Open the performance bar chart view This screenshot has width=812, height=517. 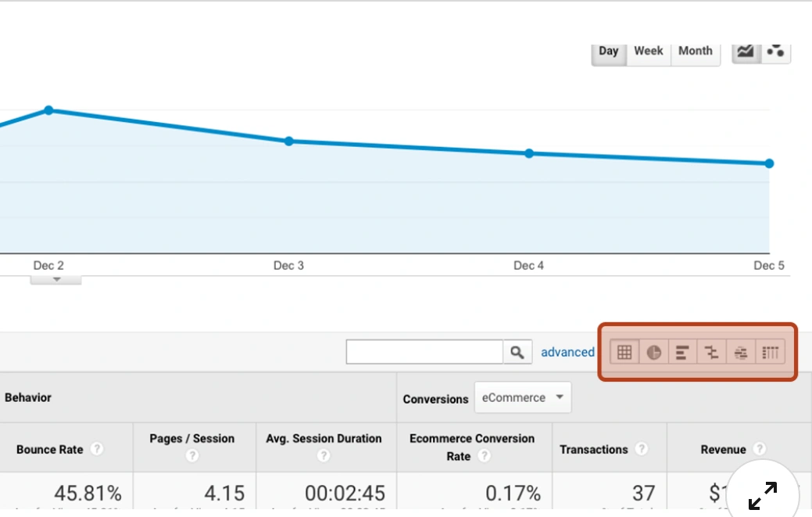(x=682, y=352)
